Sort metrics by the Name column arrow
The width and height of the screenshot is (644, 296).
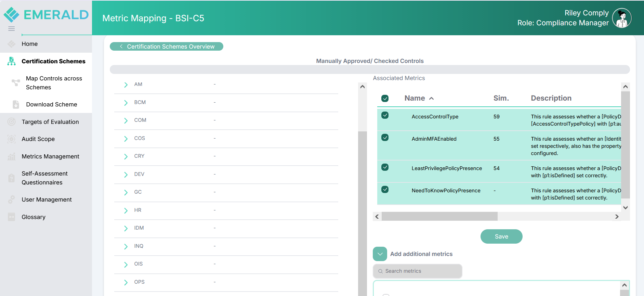(x=432, y=99)
